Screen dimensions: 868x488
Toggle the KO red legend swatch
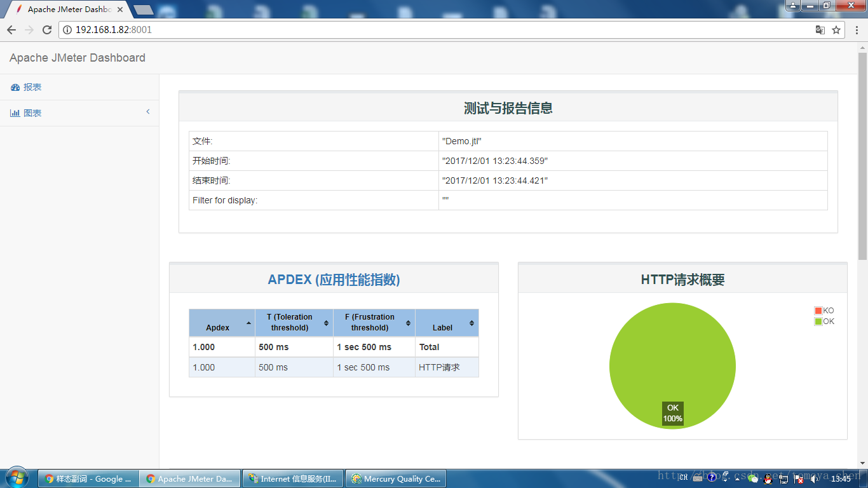(818, 311)
